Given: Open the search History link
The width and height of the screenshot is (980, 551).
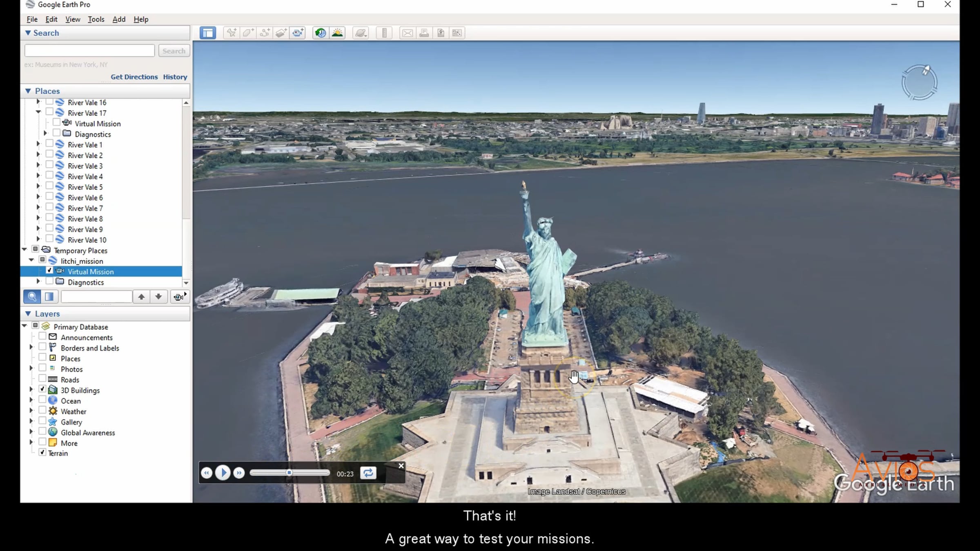Looking at the screenshot, I should tap(175, 77).
